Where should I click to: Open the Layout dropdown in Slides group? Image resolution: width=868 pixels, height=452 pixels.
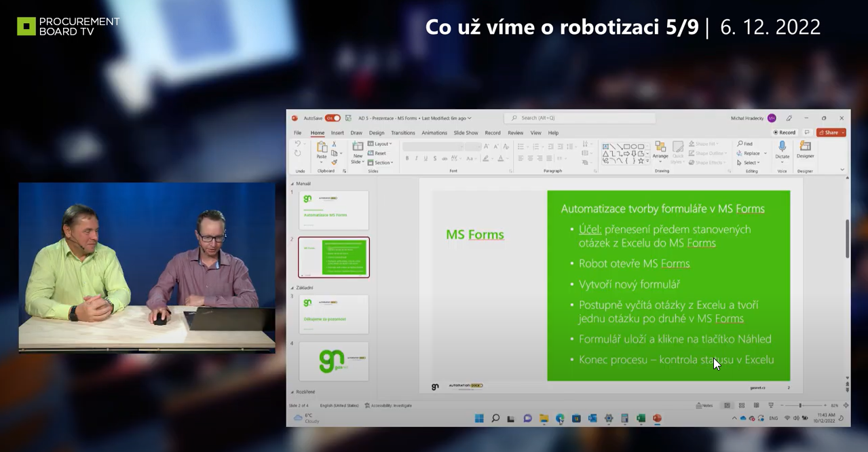[x=380, y=144]
